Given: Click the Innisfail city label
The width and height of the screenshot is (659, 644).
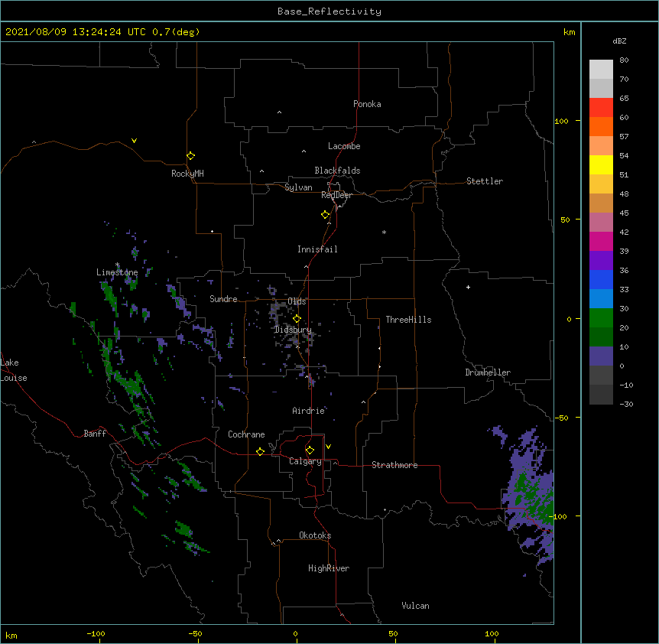Looking at the screenshot, I should (317, 249).
